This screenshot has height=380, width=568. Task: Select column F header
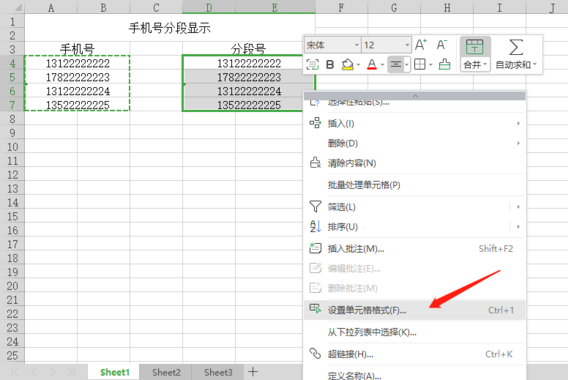click(341, 7)
